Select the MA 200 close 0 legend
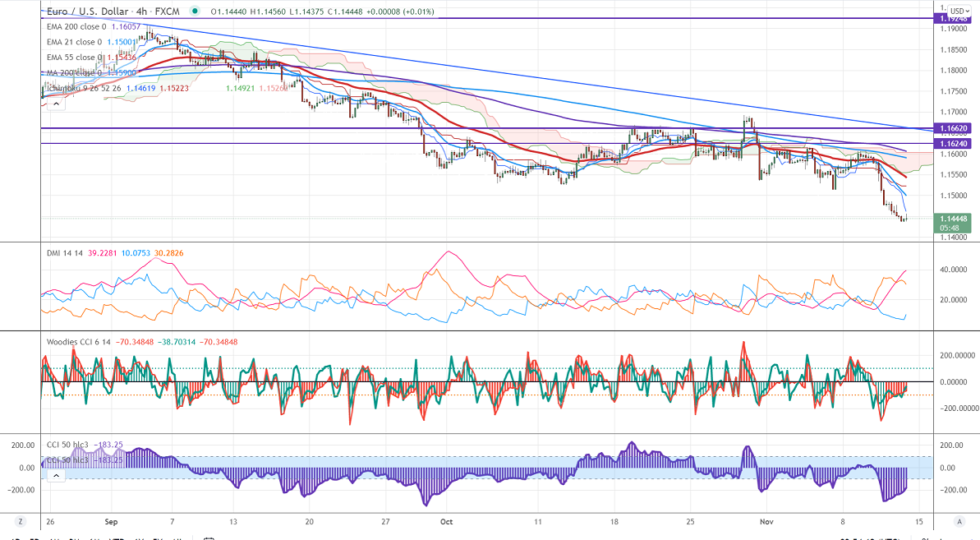This screenshot has width=980, height=540. 74,72
